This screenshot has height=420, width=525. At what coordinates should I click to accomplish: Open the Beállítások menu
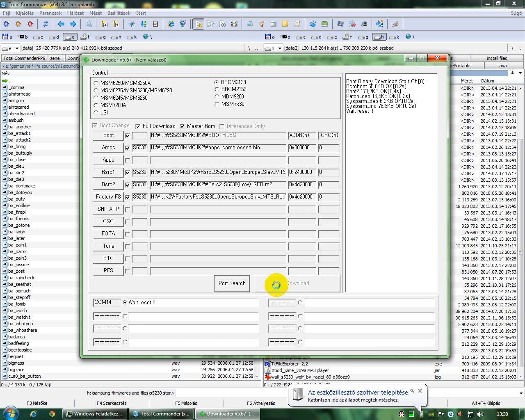(119, 13)
